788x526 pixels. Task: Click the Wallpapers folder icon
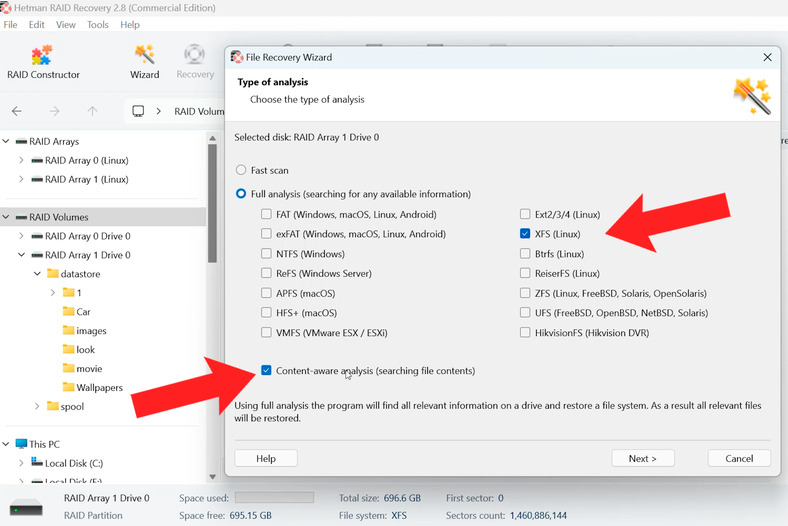pos(68,387)
